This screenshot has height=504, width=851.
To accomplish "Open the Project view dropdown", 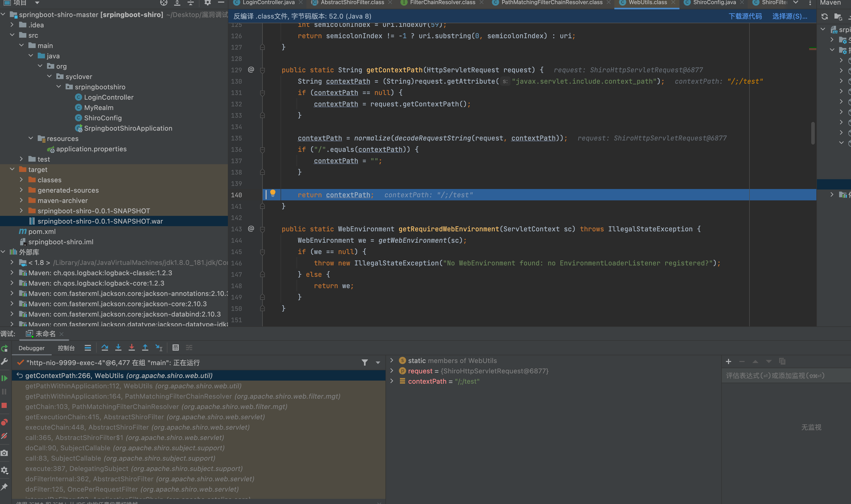I will point(37,3).
